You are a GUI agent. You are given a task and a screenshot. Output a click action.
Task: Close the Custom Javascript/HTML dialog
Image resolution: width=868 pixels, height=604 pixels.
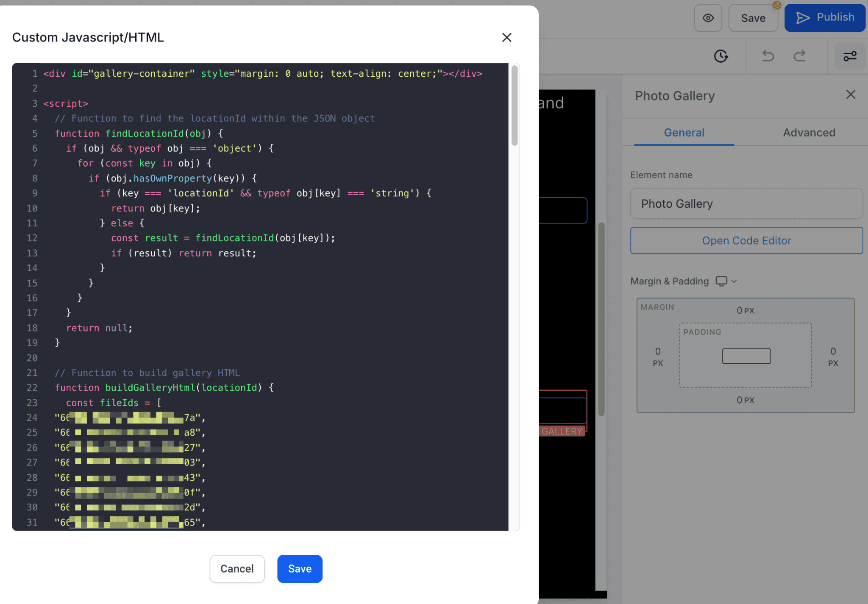(x=506, y=38)
